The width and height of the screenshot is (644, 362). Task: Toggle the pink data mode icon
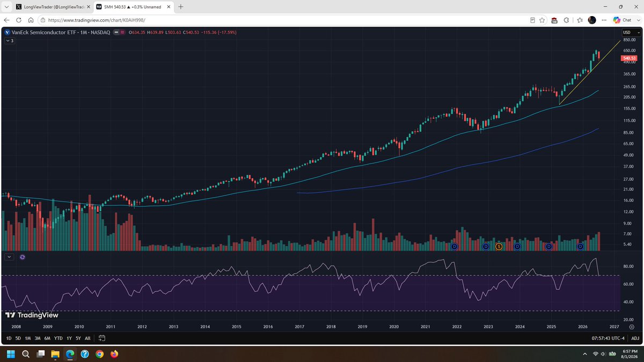point(122,32)
